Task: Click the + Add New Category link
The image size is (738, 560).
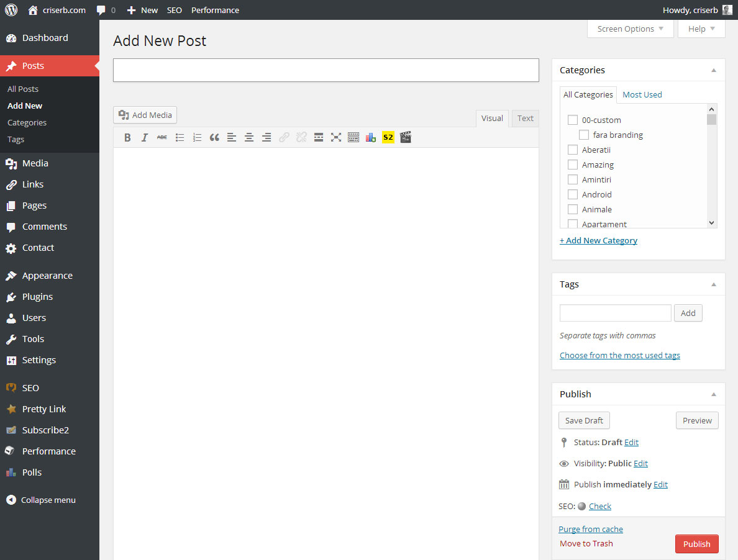Action: (x=598, y=240)
